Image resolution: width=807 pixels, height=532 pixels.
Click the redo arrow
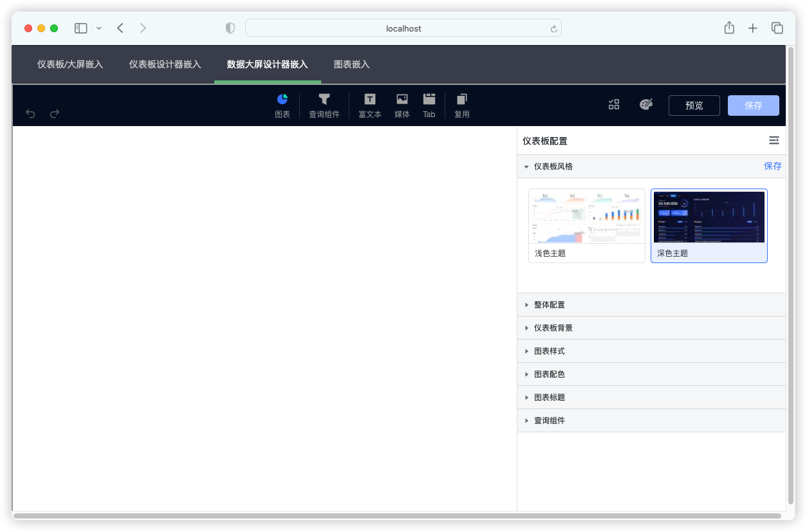[55, 113]
